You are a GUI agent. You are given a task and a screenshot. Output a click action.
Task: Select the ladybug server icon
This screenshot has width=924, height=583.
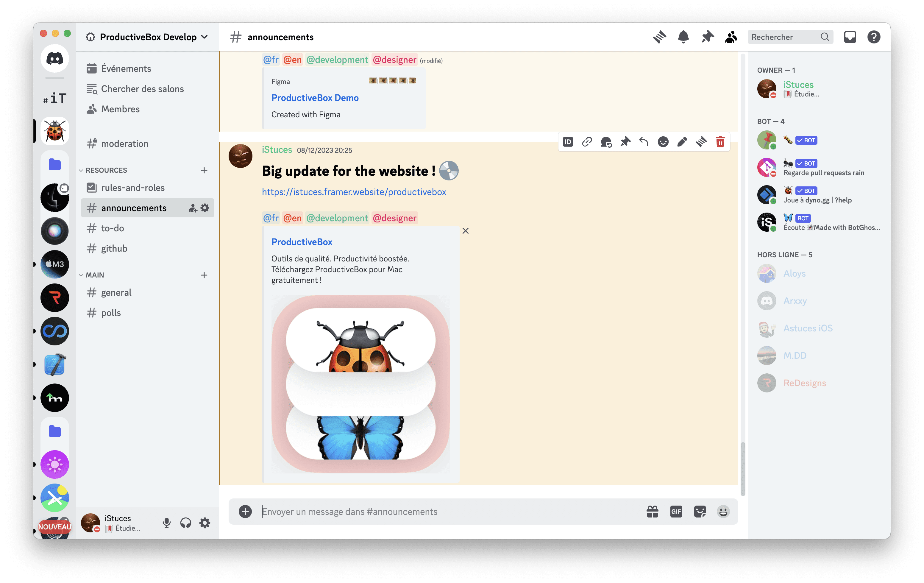[x=55, y=131]
